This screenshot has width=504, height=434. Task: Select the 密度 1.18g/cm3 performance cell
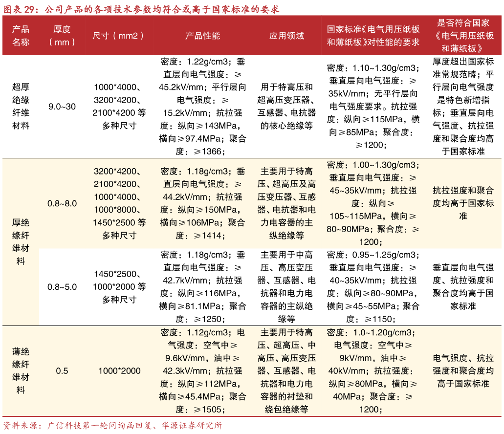[202, 202]
